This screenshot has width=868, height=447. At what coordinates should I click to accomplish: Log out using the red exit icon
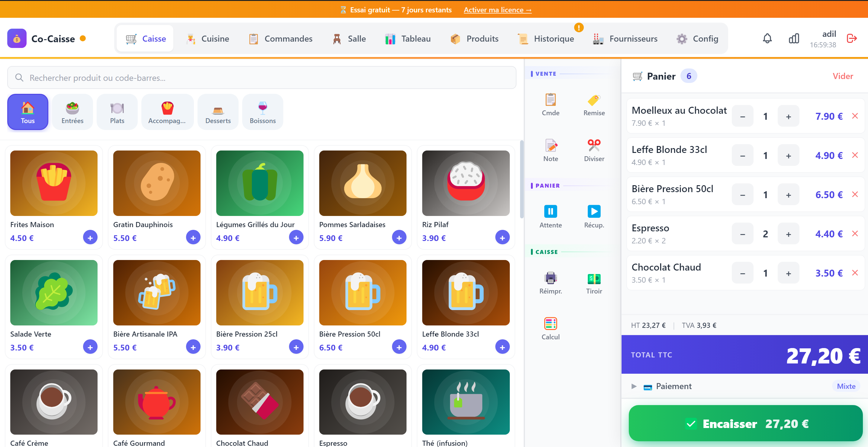click(x=852, y=38)
